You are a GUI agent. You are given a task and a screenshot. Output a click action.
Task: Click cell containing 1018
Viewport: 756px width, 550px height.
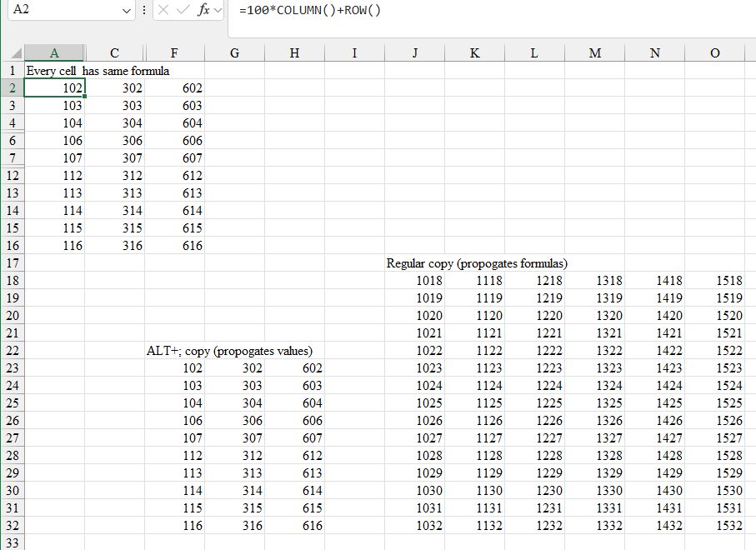point(414,280)
